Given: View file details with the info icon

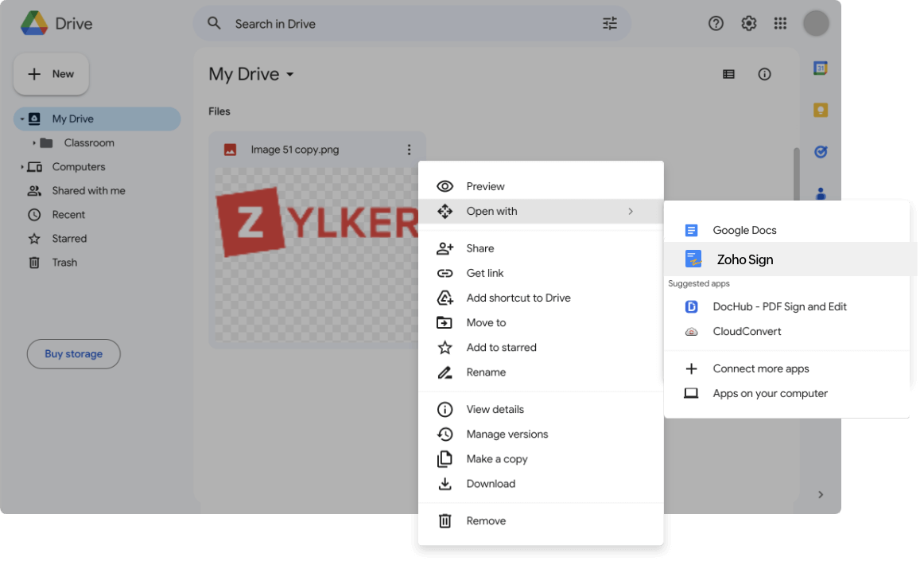Looking at the screenshot, I should 764,74.
